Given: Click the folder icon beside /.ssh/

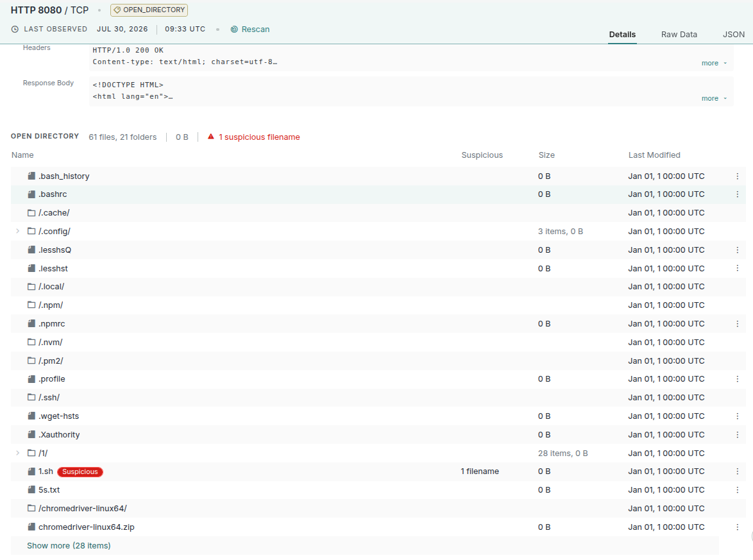Looking at the screenshot, I should 31,397.
